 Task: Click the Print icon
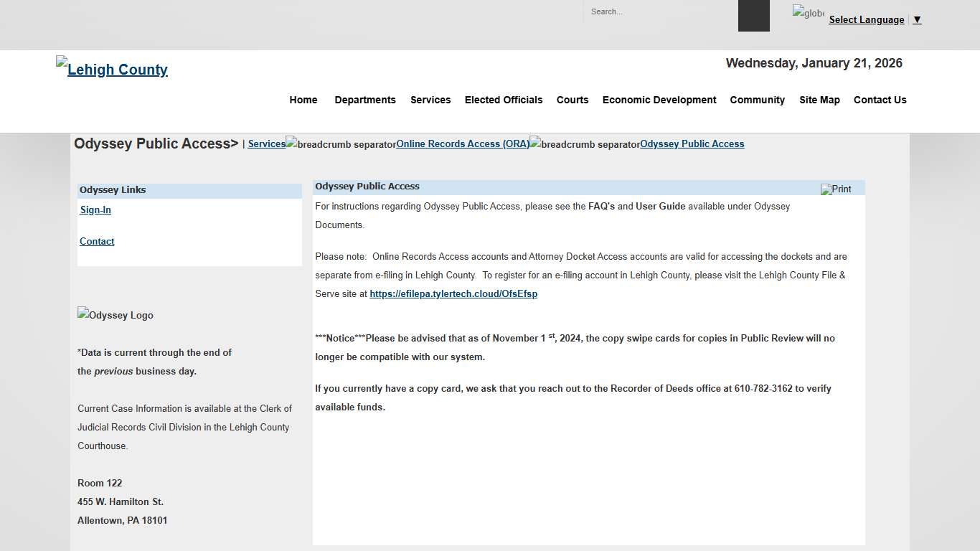click(x=836, y=189)
